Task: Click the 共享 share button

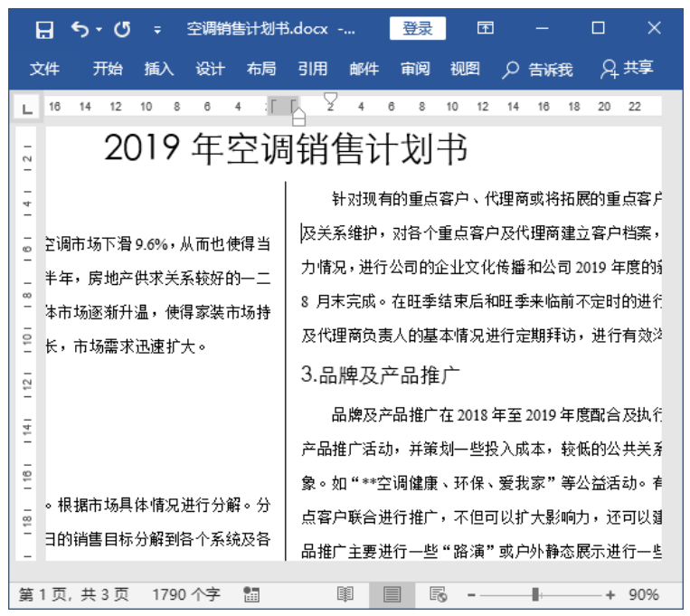Action: point(627,69)
